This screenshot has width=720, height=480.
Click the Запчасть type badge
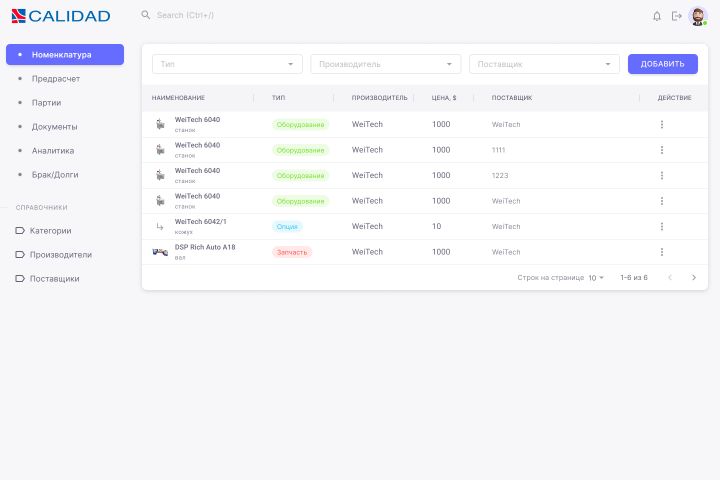click(292, 252)
